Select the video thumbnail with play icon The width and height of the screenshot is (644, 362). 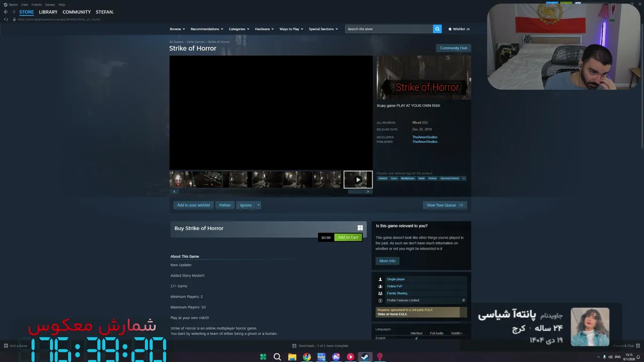click(358, 179)
